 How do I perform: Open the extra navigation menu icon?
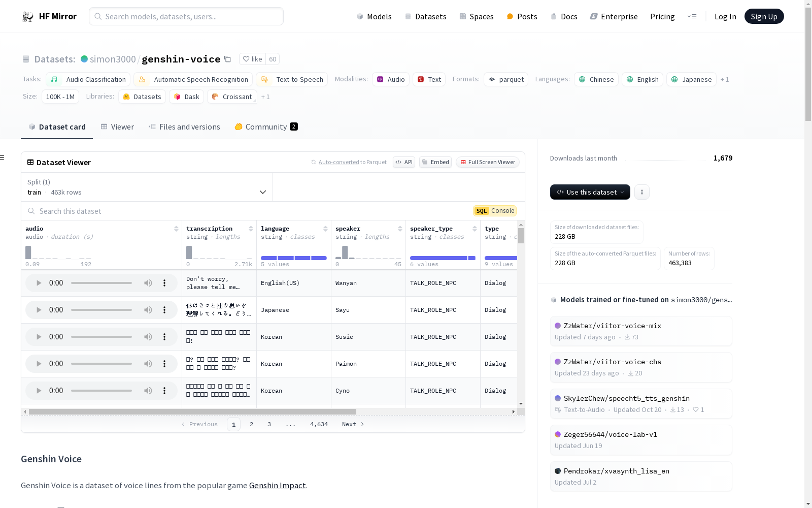692,17
